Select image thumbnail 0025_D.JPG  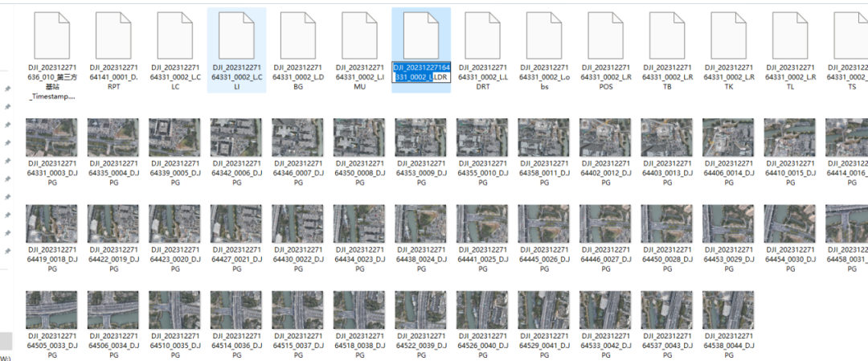tap(482, 224)
